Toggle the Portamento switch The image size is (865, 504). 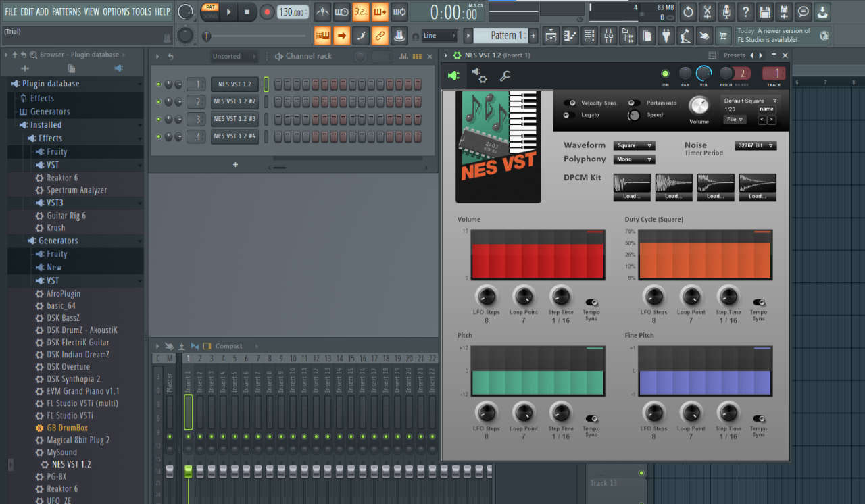click(634, 103)
